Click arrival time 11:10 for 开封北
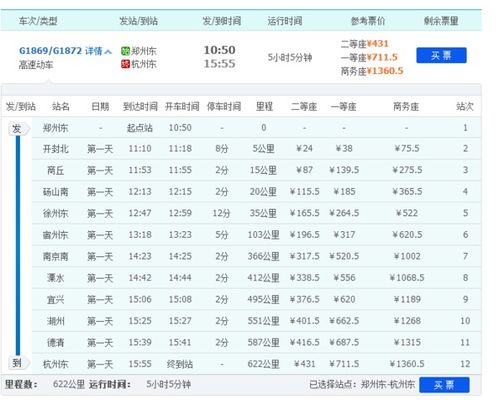Screen dimensions: 499x400 (140, 149)
